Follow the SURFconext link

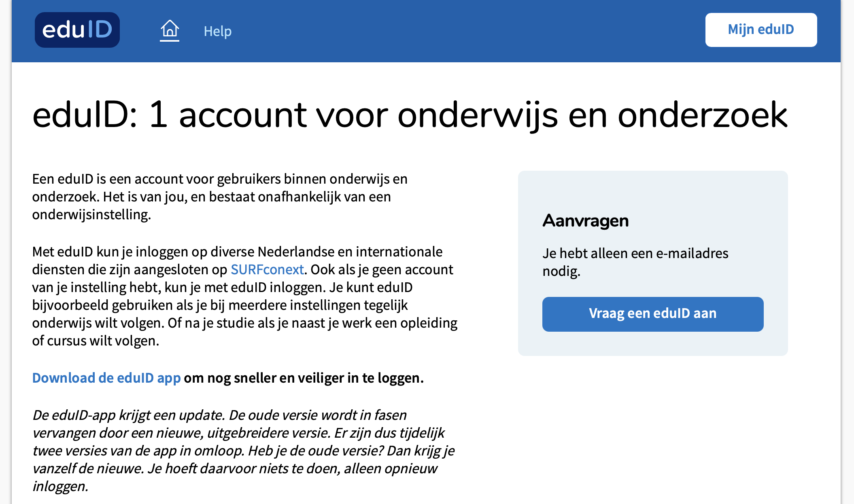pyautogui.click(x=267, y=269)
